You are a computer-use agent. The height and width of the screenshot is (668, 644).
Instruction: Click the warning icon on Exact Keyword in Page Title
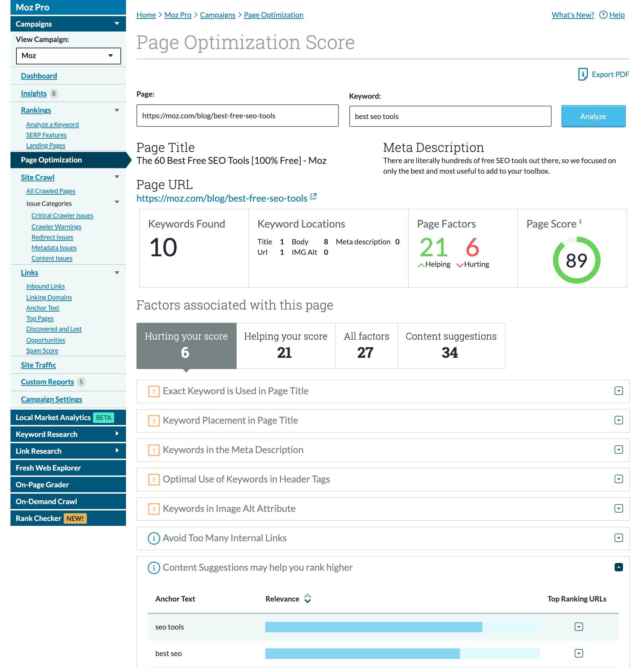[153, 391]
